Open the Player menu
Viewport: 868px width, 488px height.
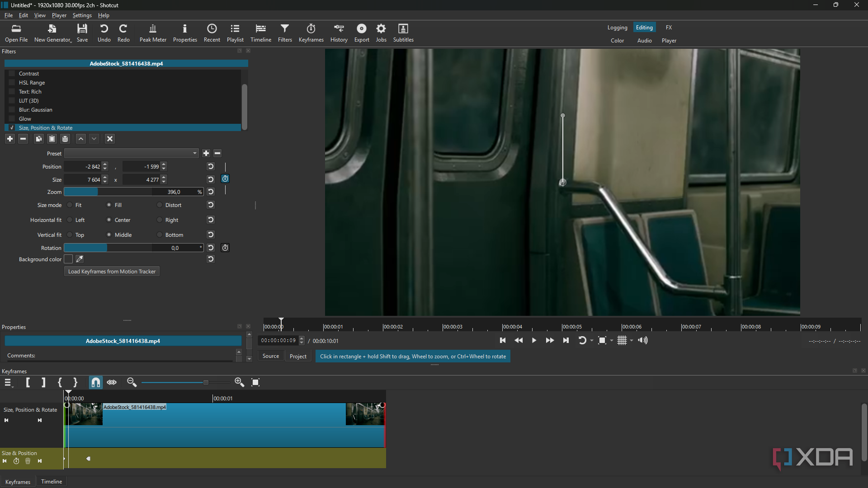pos(59,15)
